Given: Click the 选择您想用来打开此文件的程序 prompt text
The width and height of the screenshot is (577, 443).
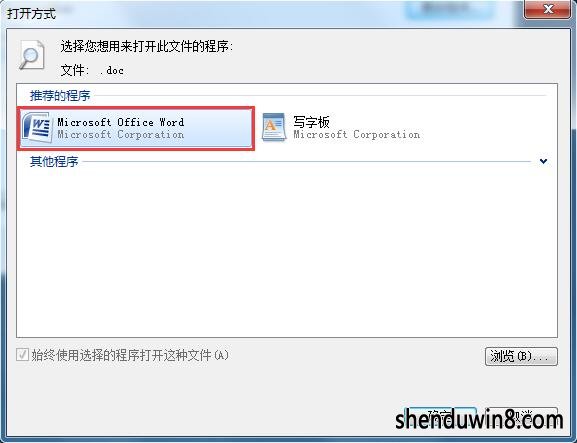Looking at the screenshot, I should click(x=146, y=47).
